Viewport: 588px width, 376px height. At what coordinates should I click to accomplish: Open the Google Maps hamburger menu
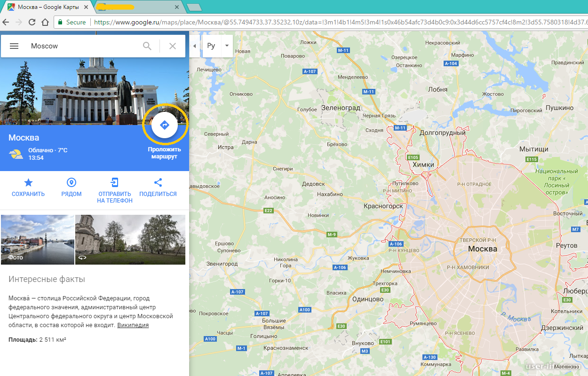(14, 46)
